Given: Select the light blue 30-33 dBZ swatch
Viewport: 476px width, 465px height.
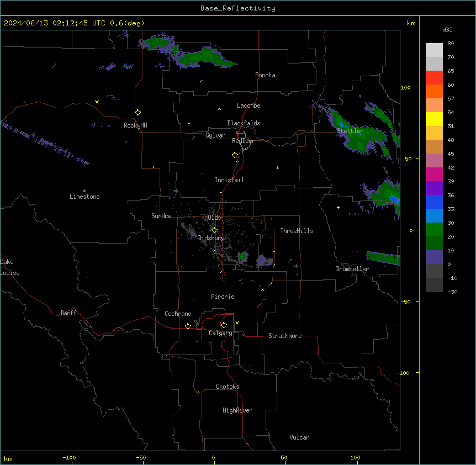Looking at the screenshot, I should [434, 215].
